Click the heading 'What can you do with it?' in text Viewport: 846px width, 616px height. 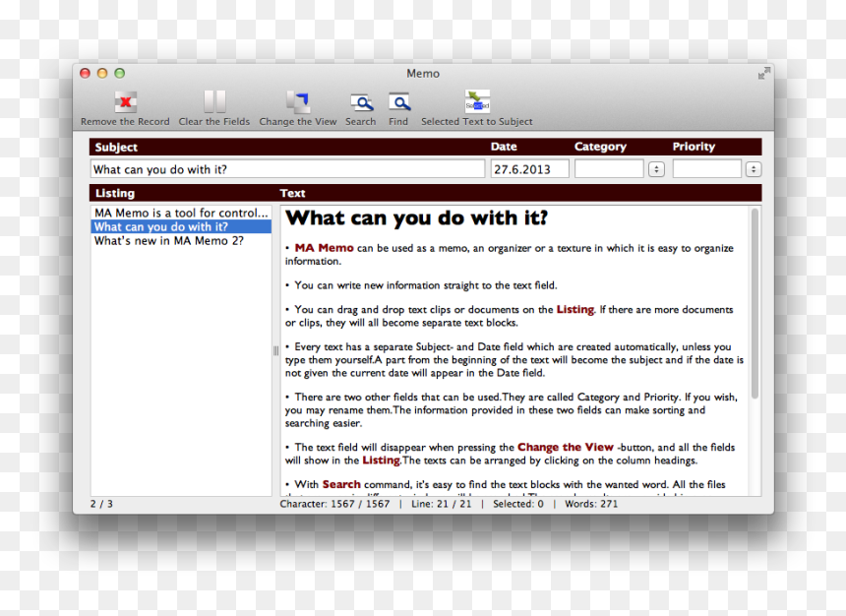click(416, 218)
